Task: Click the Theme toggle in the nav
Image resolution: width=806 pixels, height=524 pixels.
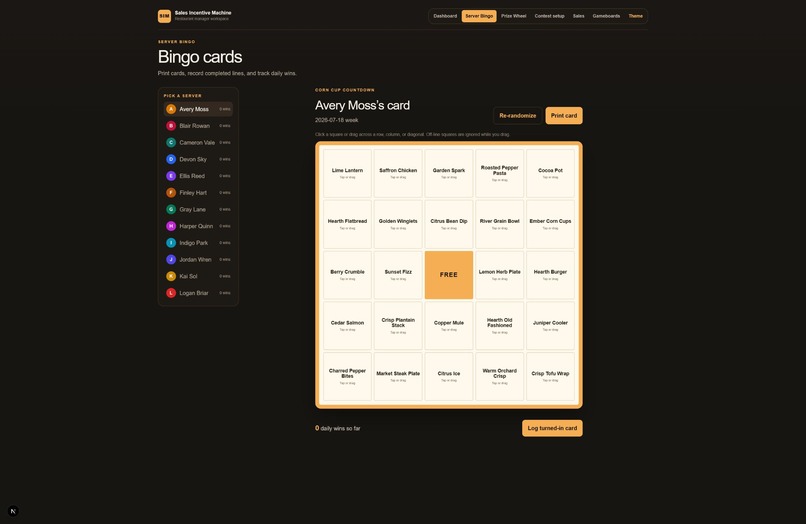Action: click(x=635, y=16)
